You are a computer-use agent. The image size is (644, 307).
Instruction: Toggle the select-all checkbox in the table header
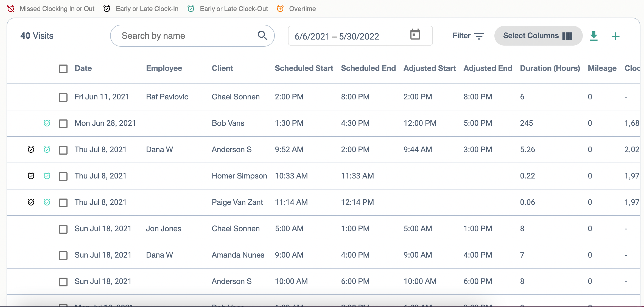pos(63,69)
